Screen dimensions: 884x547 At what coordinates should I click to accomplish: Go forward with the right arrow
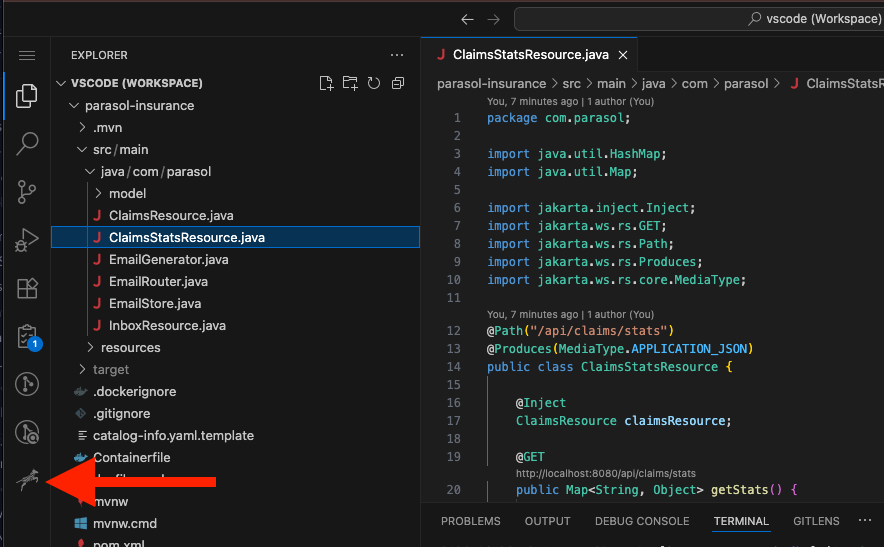(493, 20)
